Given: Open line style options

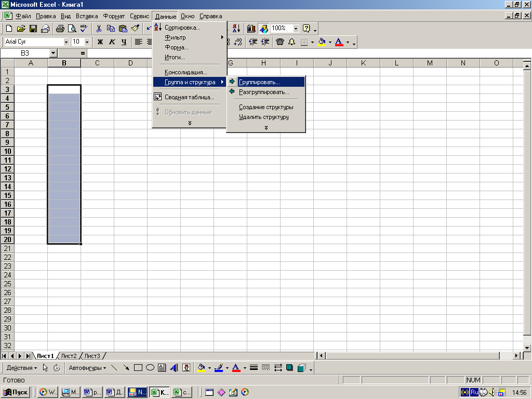Looking at the screenshot, I should [x=254, y=368].
